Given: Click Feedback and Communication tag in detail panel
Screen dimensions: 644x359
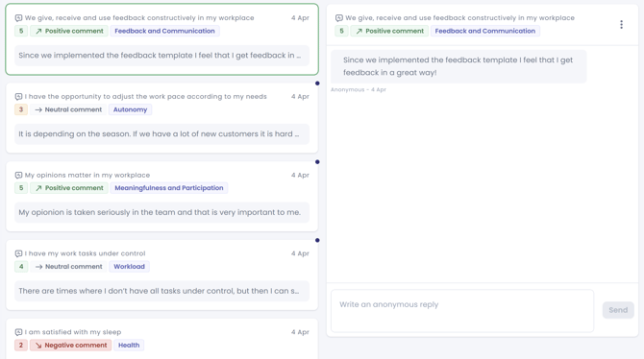Looking at the screenshot, I should (x=485, y=31).
